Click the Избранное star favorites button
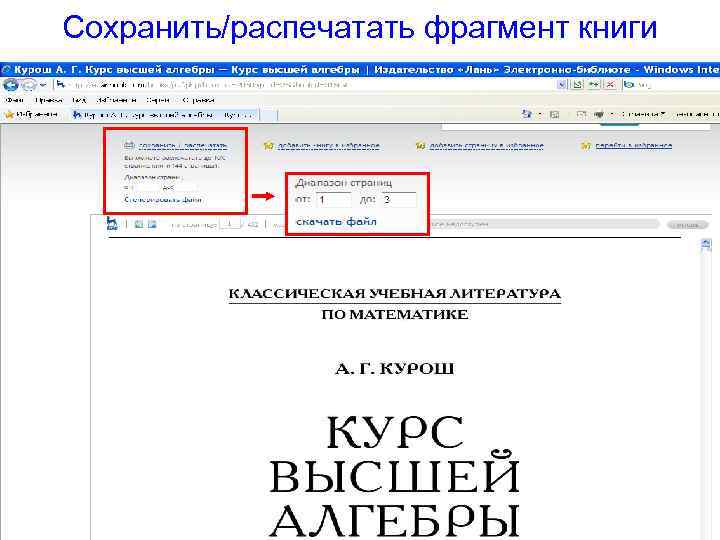This screenshot has width=720, height=540. [x=30, y=114]
